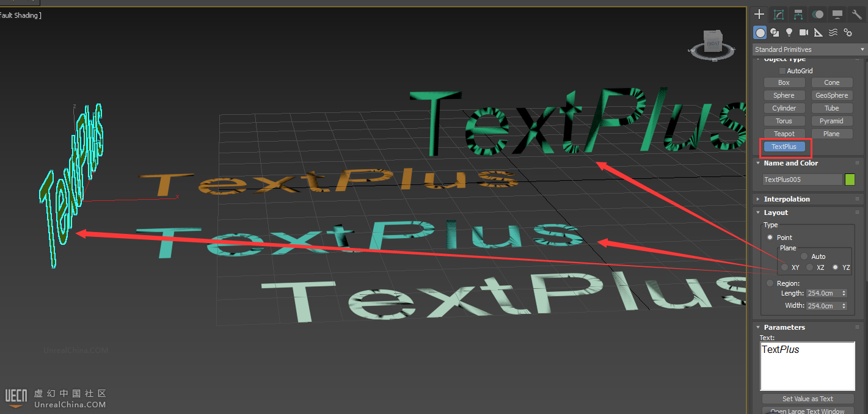Create a Cylinder primitive
The width and height of the screenshot is (868, 414).
click(784, 108)
